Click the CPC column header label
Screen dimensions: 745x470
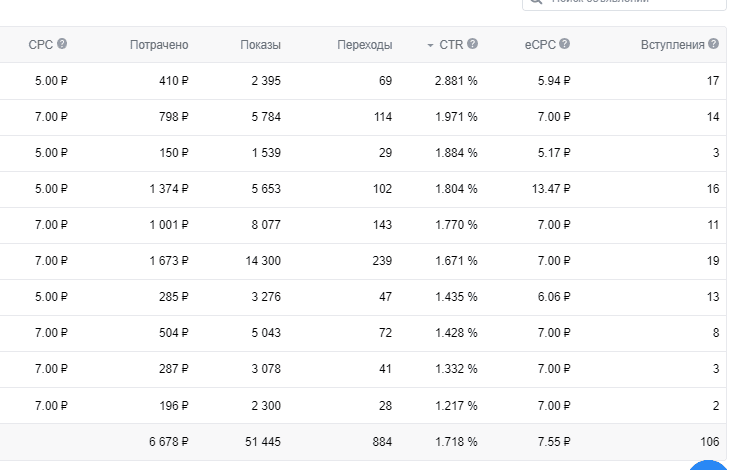[x=41, y=45]
